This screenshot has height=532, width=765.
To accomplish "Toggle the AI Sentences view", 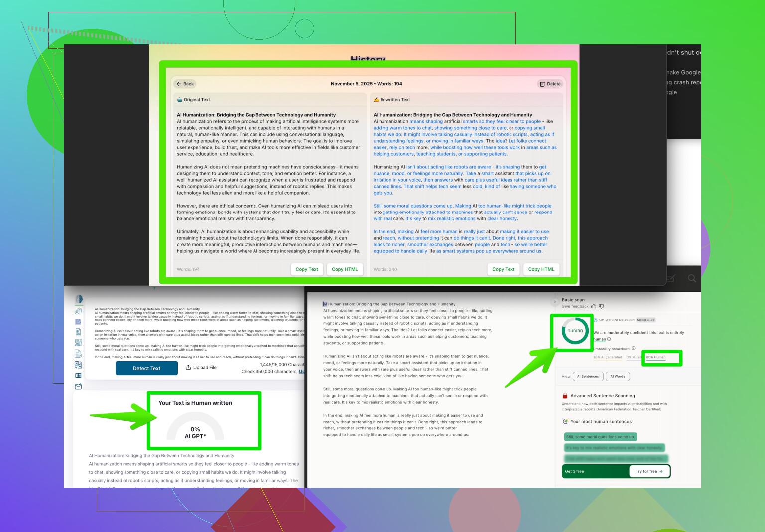I will 588,376.
